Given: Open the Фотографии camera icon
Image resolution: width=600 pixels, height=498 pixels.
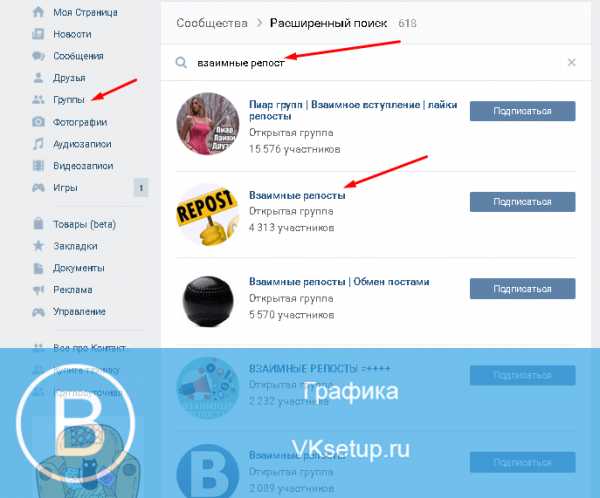Looking at the screenshot, I should point(38,122).
